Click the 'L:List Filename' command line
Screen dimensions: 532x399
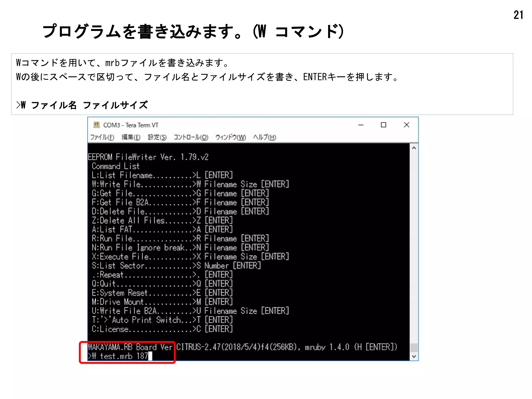(x=162, y=175)
